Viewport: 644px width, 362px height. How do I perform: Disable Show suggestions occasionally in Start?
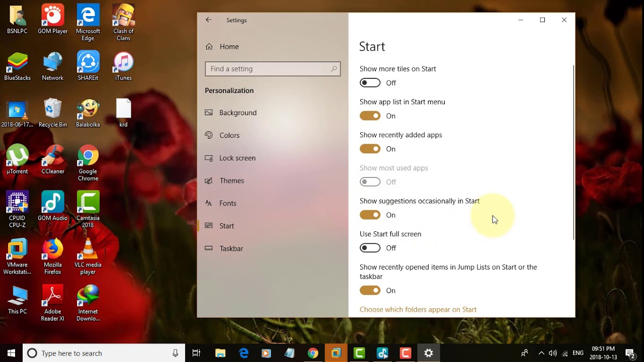pos(370,215)
